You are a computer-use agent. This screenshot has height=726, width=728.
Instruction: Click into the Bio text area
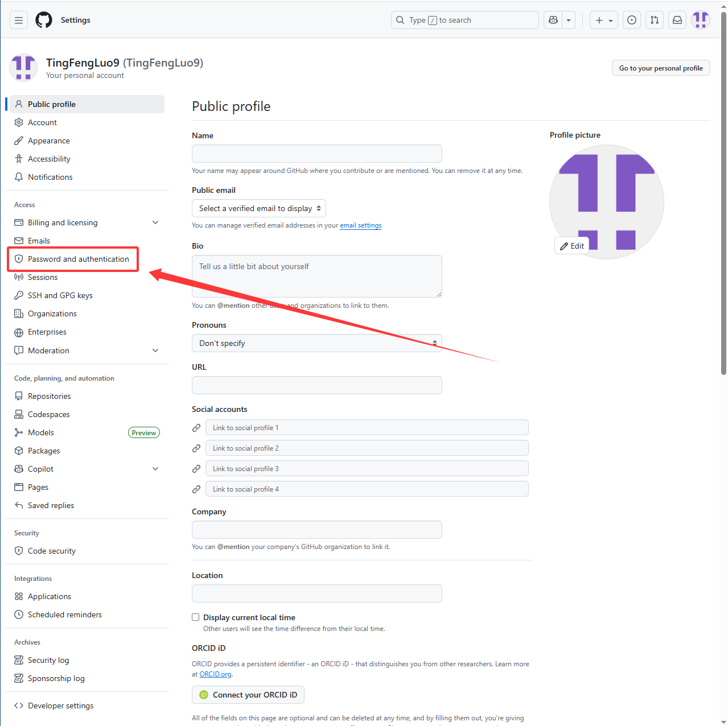316,276
